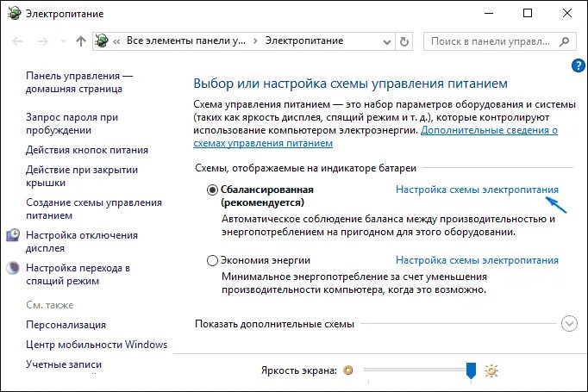Image resolution: width=588 pixels, height=392 pixels.
Task: Click the power options icon in the address bar
Action: pos(101,40)
